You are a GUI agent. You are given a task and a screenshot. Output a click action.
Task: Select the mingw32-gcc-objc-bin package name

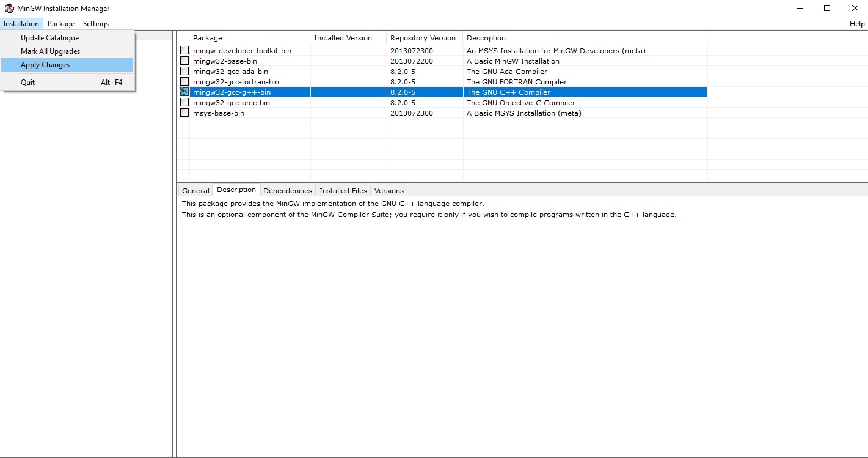click(x=232, y=103)
